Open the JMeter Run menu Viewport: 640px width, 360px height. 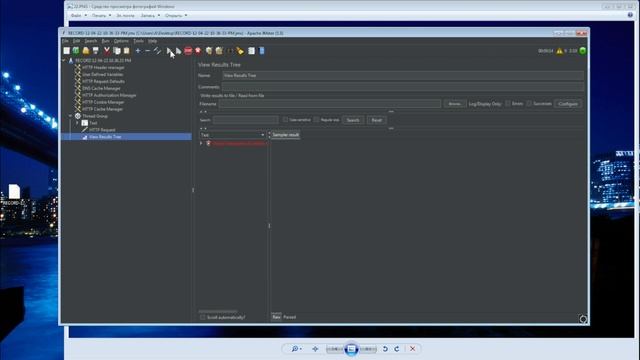pyautogui.click(x=105, y=41)
